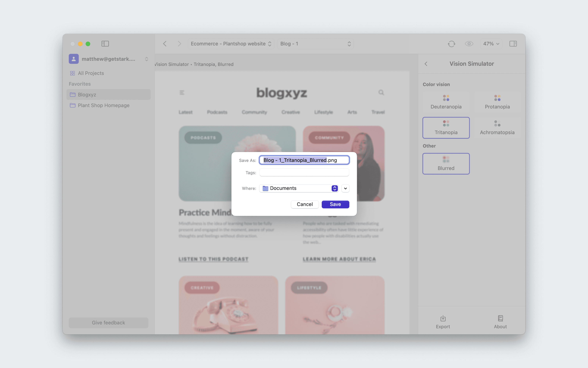
Task: Click the All Projects grid icon
Action: [x=72, y=73]
